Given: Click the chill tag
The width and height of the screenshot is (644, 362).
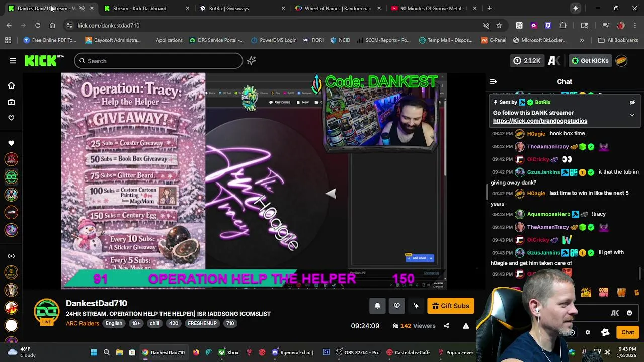Looking at the screenshot, I should (x=154, y=323).
